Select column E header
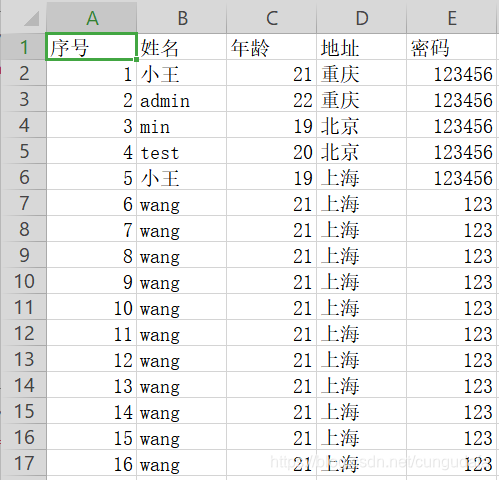The image size is (499, 480). tap(452, 17)
